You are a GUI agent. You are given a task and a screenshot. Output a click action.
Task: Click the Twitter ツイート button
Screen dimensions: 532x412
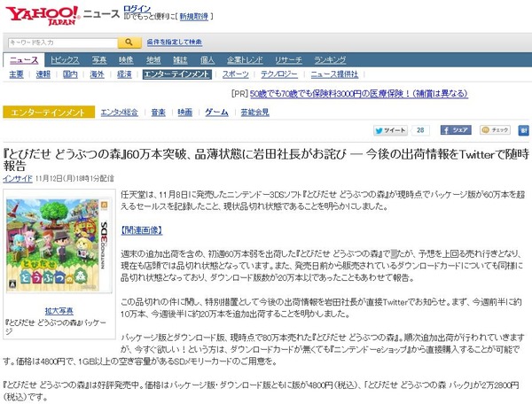click(390, 130)
